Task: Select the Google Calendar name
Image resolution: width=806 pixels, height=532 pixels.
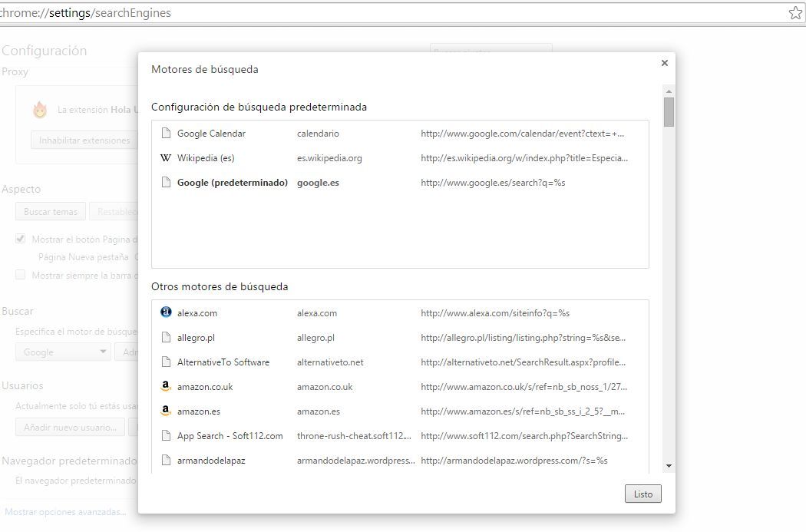Action: click(x=211, y=134)
